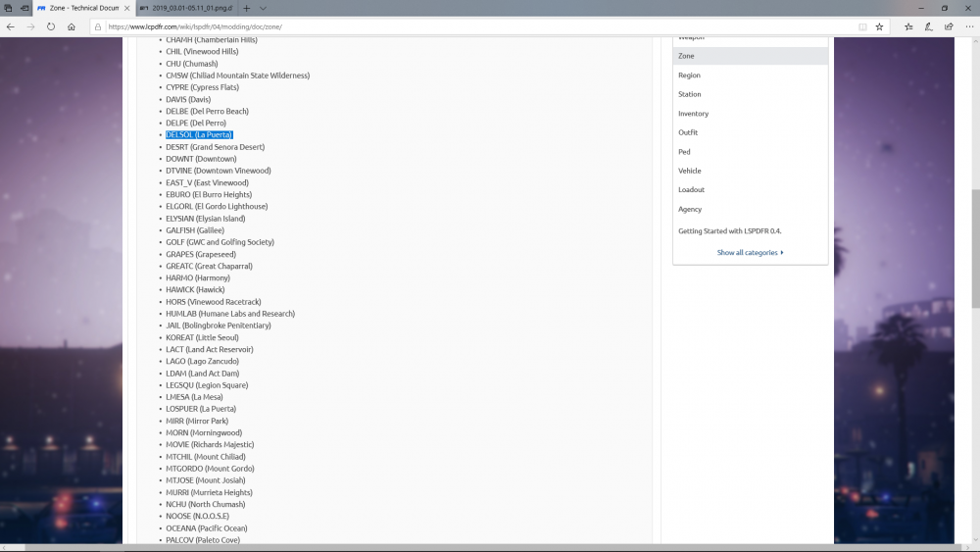Click the LACT (Land Act Reservoir) entry
980x552 pixels.
click(210, 349)
